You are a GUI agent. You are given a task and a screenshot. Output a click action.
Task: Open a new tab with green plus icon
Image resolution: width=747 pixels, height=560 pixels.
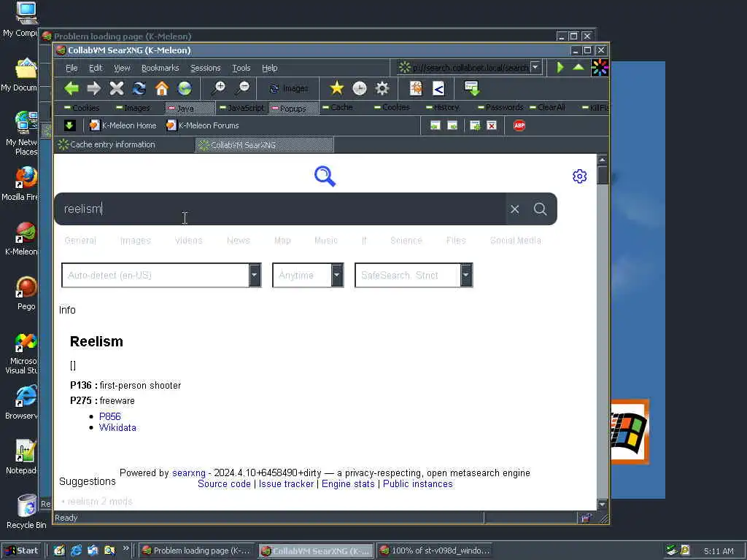pyautogui.click(x=475, y=125)
